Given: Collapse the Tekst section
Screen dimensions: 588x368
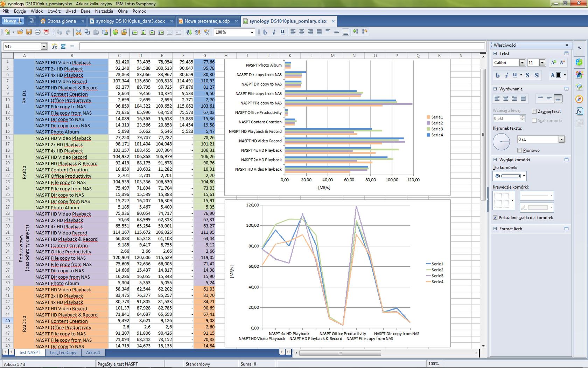Looking at the screenshot, I should click(495, 54).
